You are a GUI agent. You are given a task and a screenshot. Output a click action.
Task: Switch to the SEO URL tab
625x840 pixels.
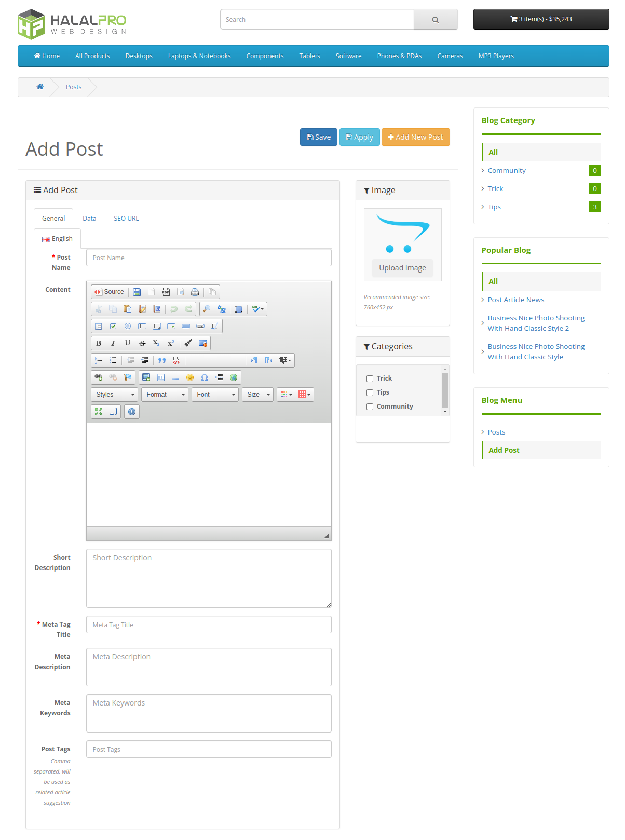126,219
